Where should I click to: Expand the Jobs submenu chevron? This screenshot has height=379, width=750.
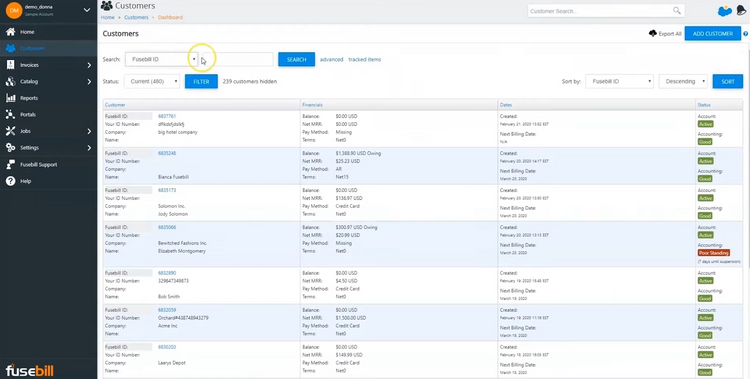(89, 131)
